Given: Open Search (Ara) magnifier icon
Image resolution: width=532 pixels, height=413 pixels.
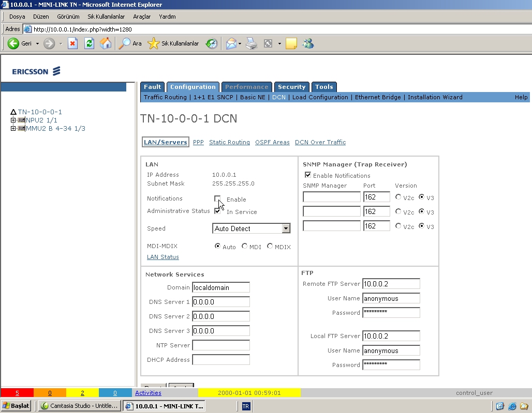Looking at the screenshot, I should click(x=125, y=43).
